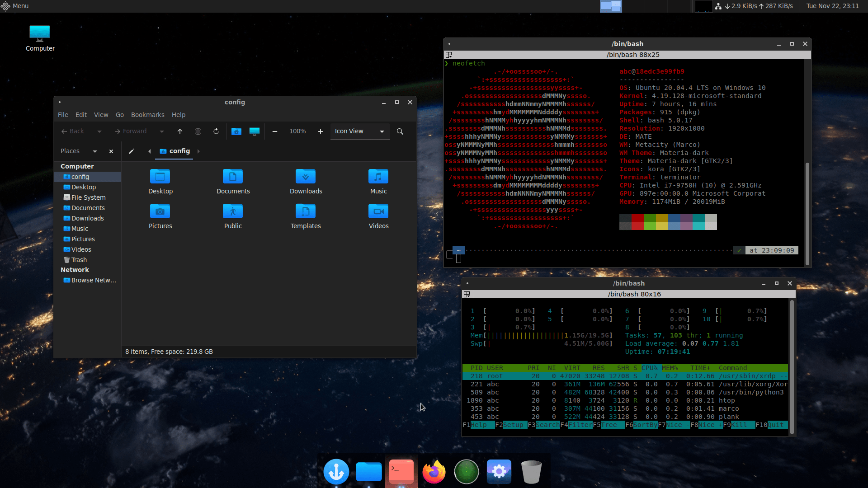Open the Music folder in the Places sidebar
Screen dimensions: 868x488
click(x=80, y=228)
